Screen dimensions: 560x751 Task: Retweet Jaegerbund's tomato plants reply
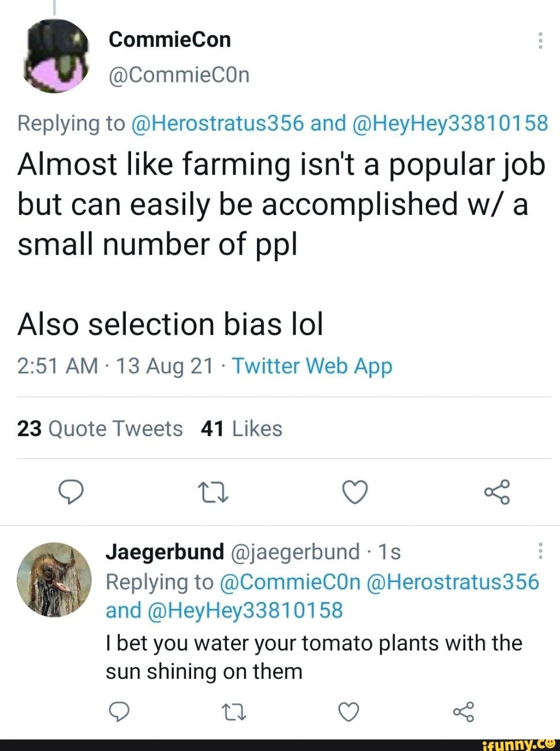234,712
